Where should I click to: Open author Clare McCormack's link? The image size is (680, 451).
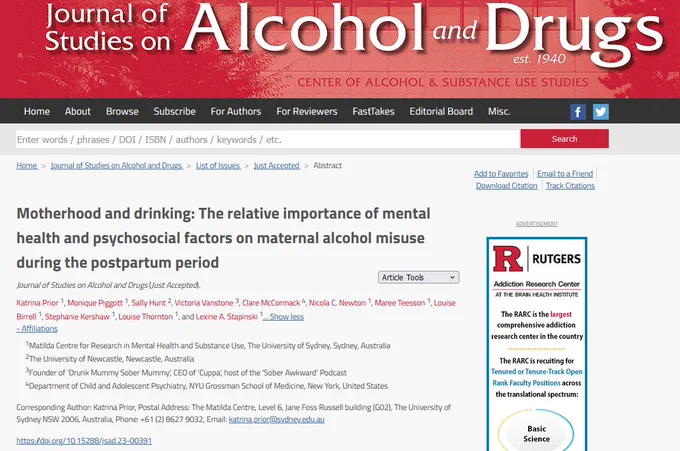(x=271, y=303)
